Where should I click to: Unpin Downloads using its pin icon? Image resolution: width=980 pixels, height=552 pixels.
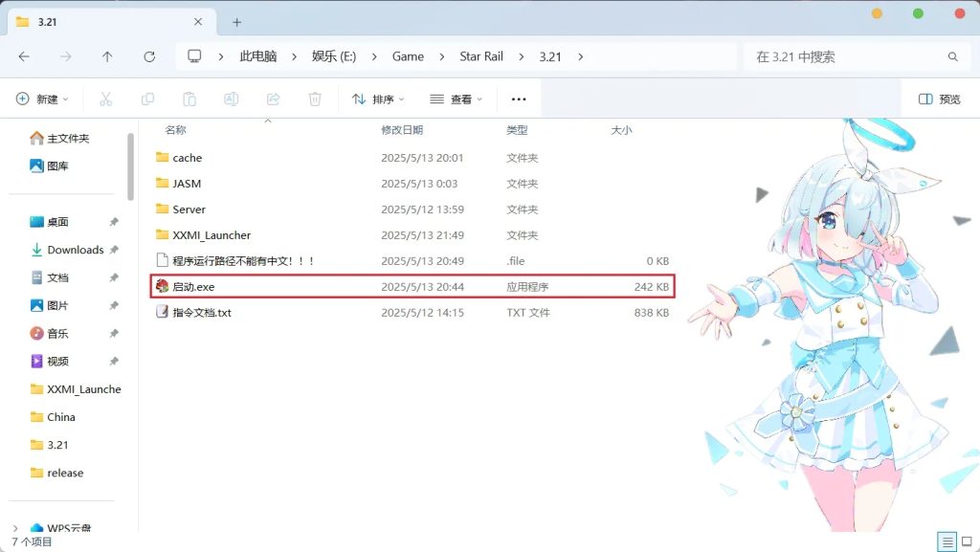coord(114,250)
